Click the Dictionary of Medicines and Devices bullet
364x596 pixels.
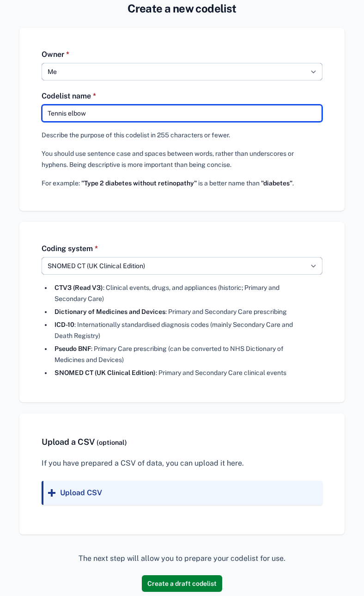click(x=110, y=312)
